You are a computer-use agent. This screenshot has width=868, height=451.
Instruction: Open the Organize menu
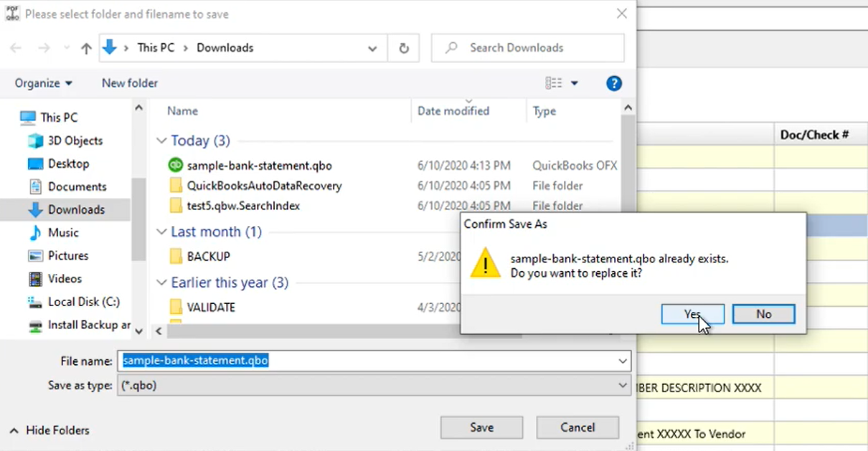click(x=43, y=83)
